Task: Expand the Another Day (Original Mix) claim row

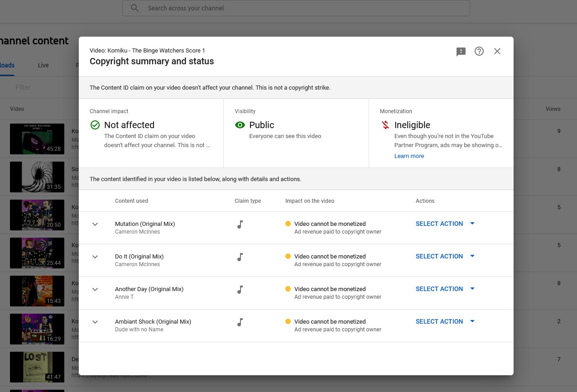Action: pyautogui.click(x=95, y=289)
